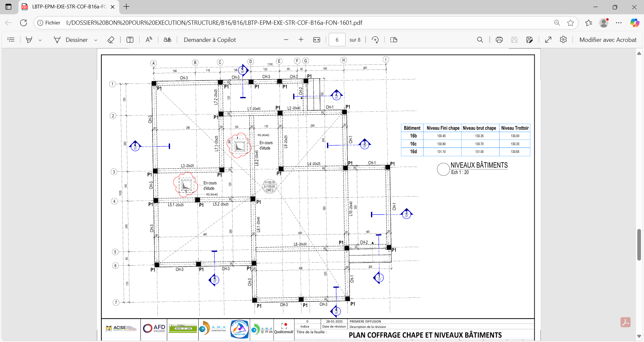
Task: Open the table of contents sidebar
Action: point(11,40)
